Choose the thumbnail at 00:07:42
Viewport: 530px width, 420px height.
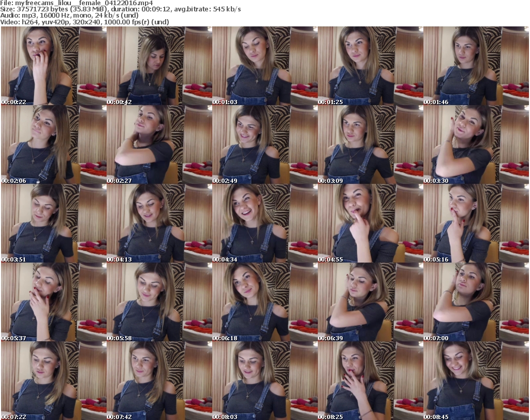159,381
